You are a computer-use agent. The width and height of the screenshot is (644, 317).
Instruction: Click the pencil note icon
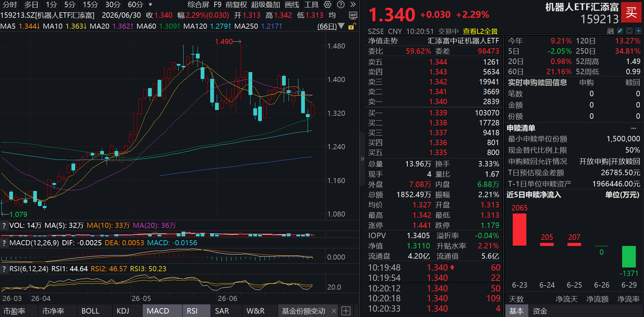tap(620, 31)
